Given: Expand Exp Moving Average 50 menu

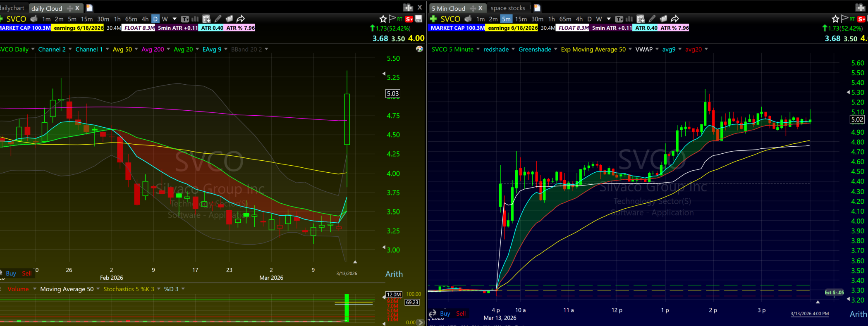Looking at the screenshot, I should pyautogui.click(x=630, y=49).
